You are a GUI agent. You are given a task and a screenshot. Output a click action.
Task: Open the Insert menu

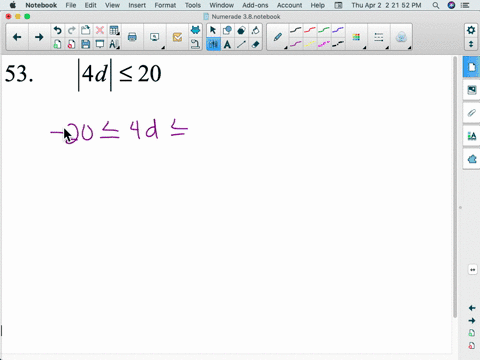[137, 5]
